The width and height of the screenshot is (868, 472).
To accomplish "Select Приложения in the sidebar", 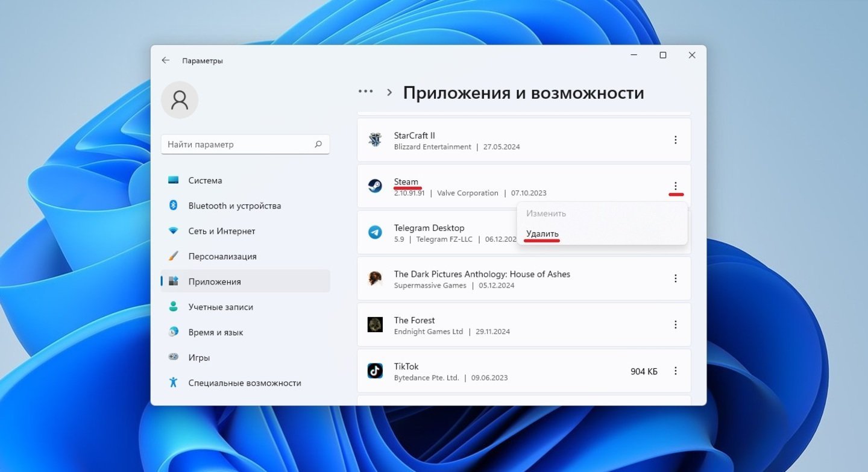I will click(x=245, y=282).
